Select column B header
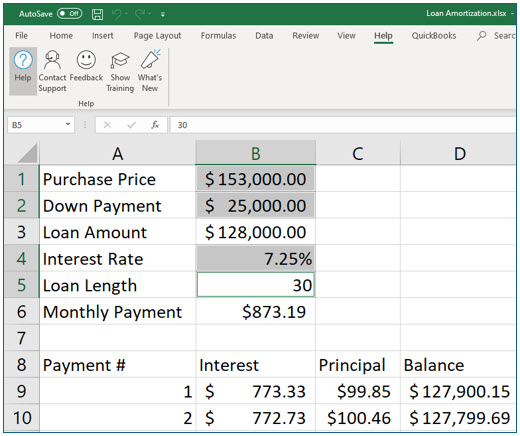The height and width of the screenshot is (436, 520). (256, 153)
